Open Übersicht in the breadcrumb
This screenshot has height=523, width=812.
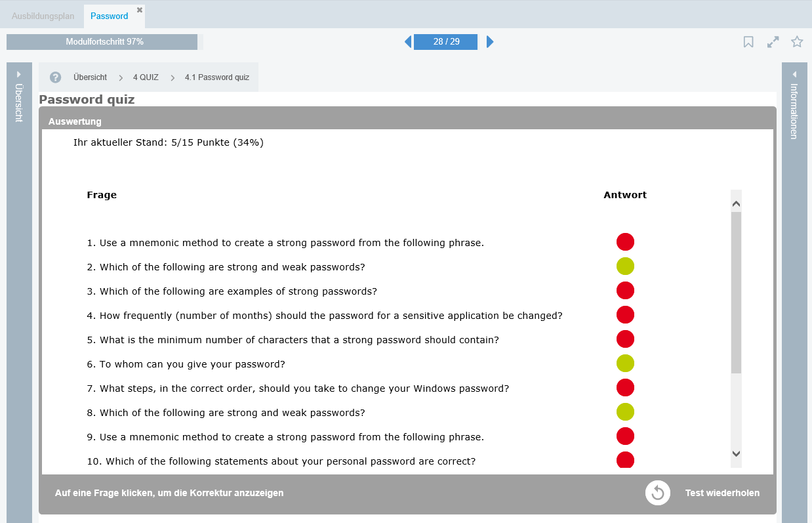[x=90, y=77]
